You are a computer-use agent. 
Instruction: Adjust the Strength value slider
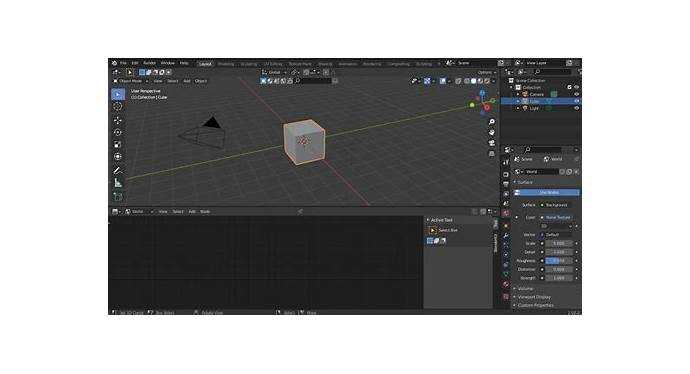(559, 278)
